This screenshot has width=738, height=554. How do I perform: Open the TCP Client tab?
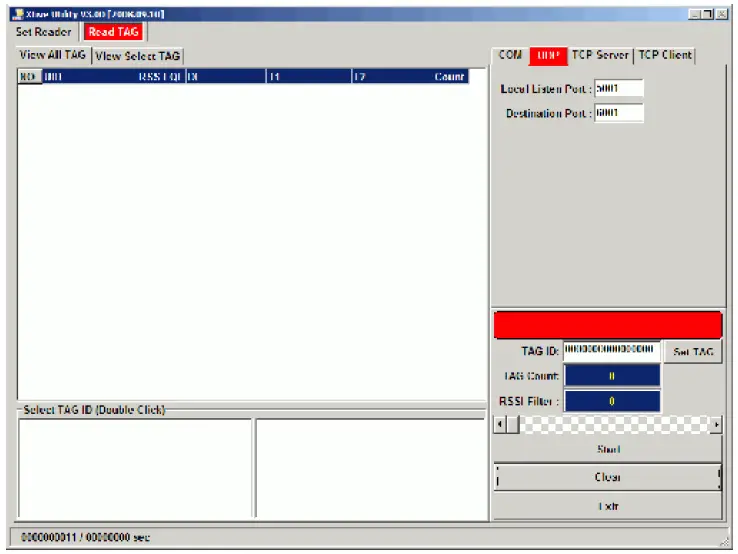tap(665, 55)
